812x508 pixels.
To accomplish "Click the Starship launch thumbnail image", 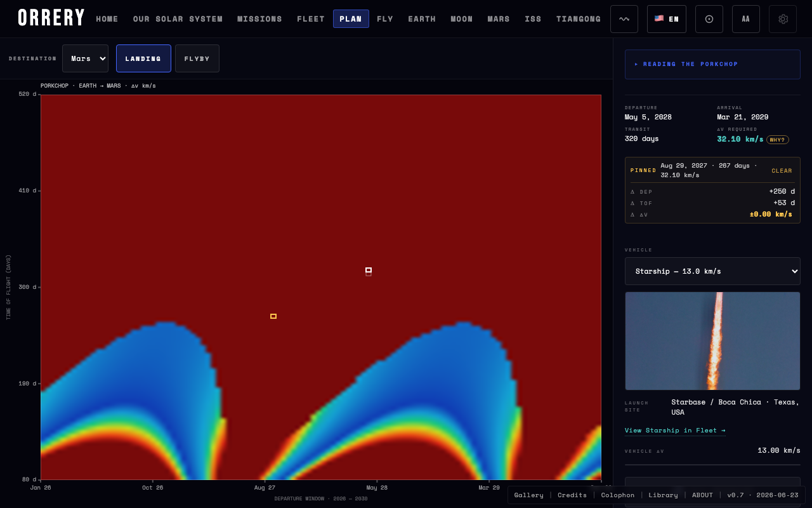I will point(712,341).
